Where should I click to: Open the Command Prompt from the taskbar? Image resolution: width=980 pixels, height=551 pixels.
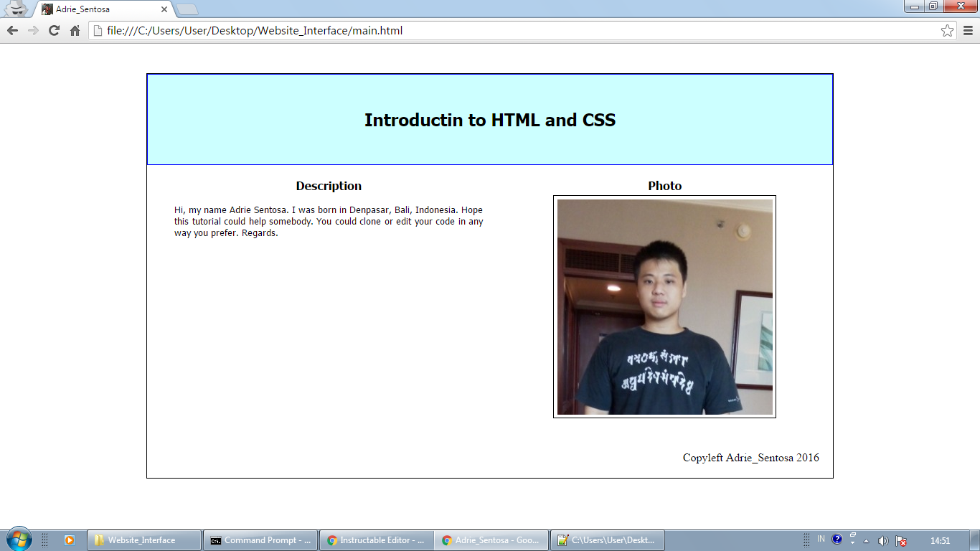260,539
